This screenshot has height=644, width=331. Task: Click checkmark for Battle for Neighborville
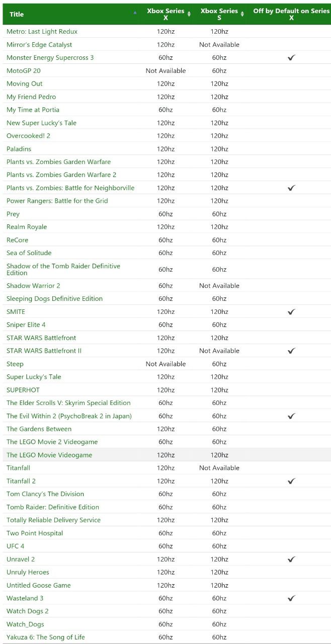(x=291, y=188)
